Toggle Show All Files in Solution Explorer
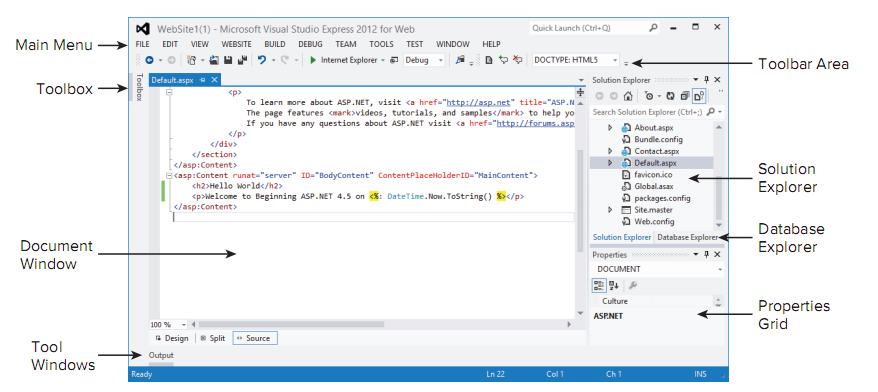Screen dimensions: 878x392 [699, 96]
